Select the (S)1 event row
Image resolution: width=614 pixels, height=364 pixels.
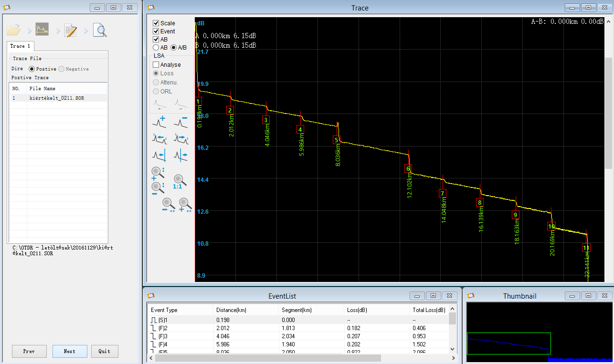tap(298, 320)
